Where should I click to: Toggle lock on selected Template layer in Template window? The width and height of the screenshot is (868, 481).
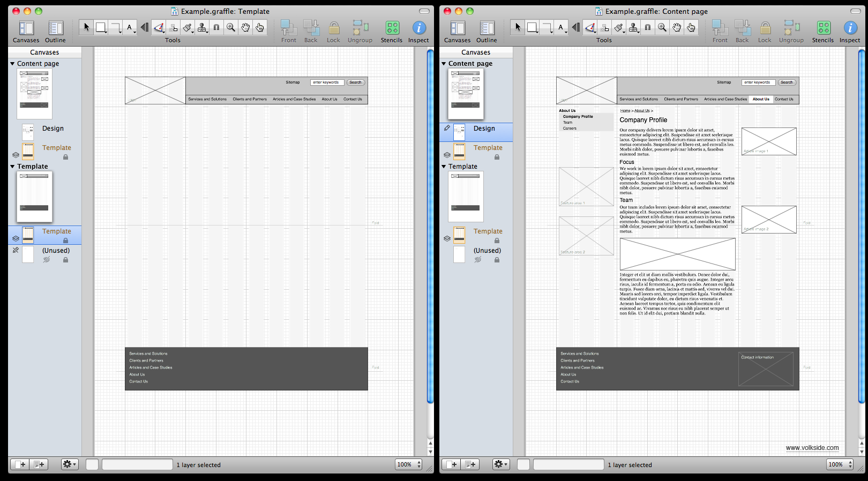point(65,241)
